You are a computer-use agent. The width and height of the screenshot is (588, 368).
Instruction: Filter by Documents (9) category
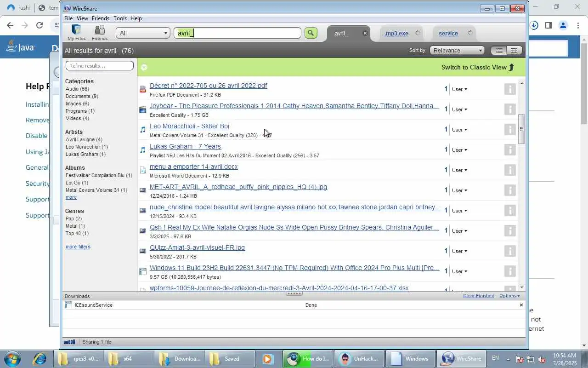(82, 96)
